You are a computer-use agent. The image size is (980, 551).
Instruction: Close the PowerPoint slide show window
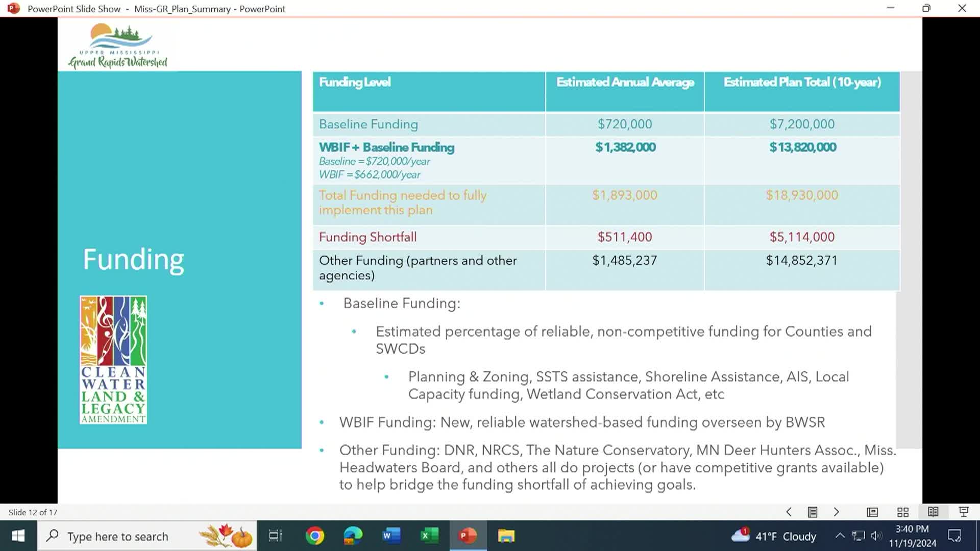point(962,8)
